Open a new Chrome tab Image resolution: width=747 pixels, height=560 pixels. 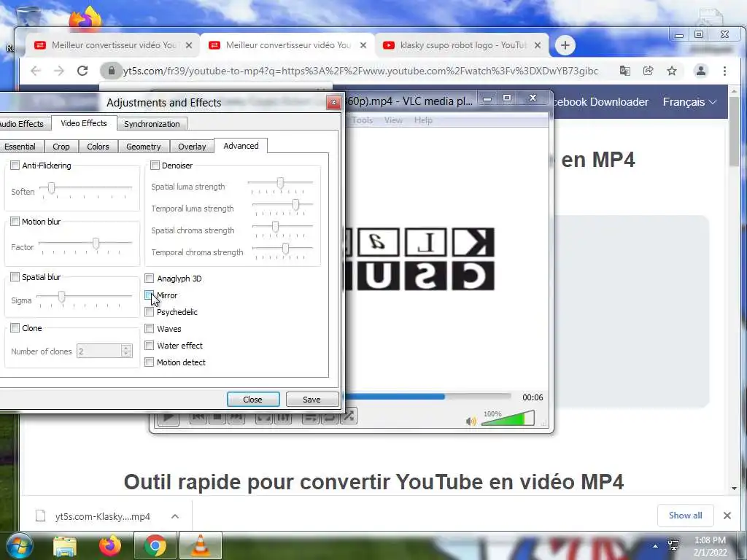(x=565, y=45)
